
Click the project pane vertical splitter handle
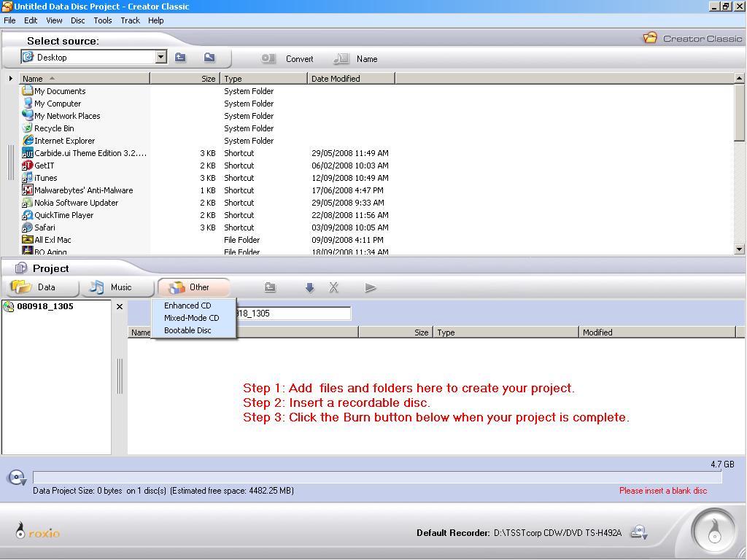pyautogui.click(x=120, y=376)
